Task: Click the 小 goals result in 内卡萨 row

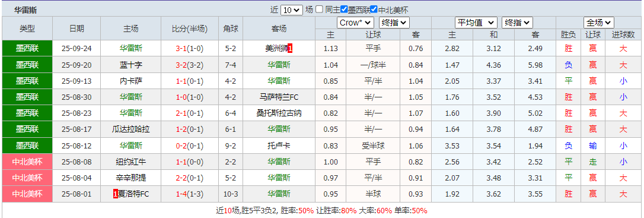Action: pos(623,81)
